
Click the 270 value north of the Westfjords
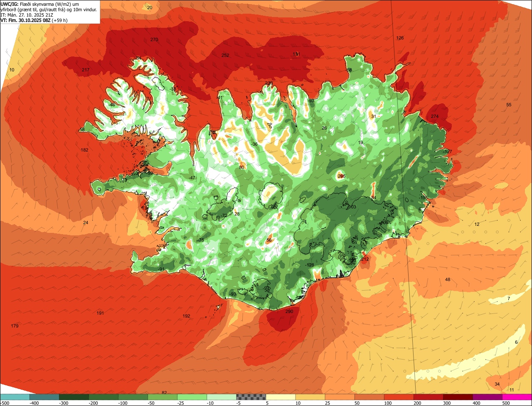[154, 40]
